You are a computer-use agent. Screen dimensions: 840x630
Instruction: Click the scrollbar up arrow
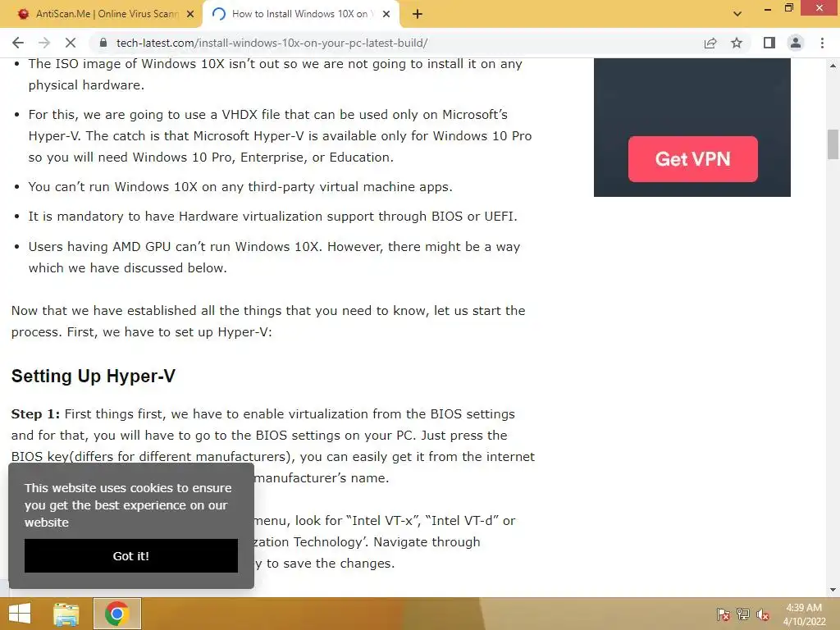click(833, 66)
